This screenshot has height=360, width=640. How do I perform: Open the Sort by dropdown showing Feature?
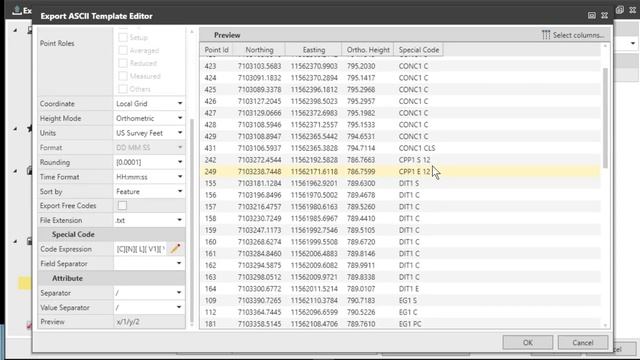[x=149, y=191]
